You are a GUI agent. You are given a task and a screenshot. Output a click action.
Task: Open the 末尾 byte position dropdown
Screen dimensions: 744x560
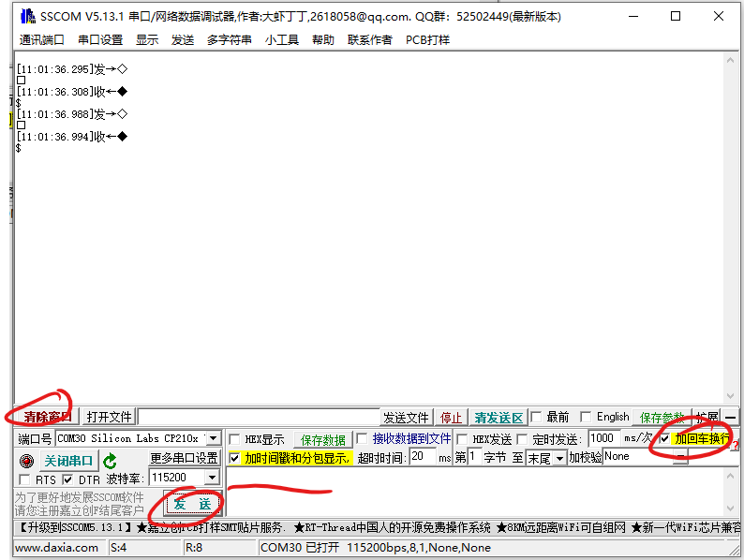point(560,459)
